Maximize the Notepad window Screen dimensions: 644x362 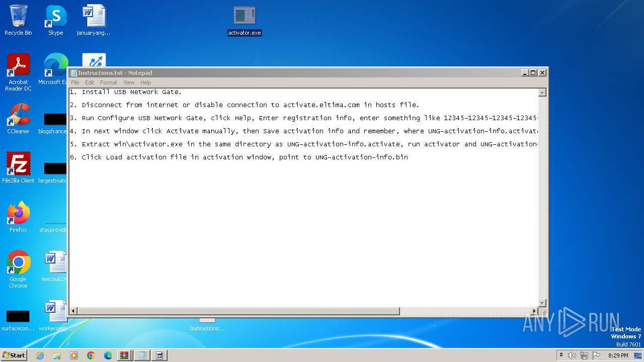[x=533, y=73]
